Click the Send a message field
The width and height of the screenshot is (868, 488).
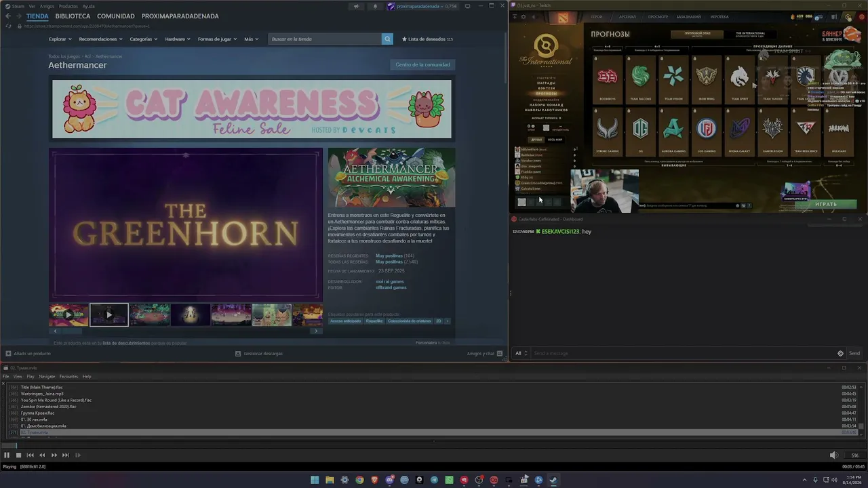coord(684,353)
